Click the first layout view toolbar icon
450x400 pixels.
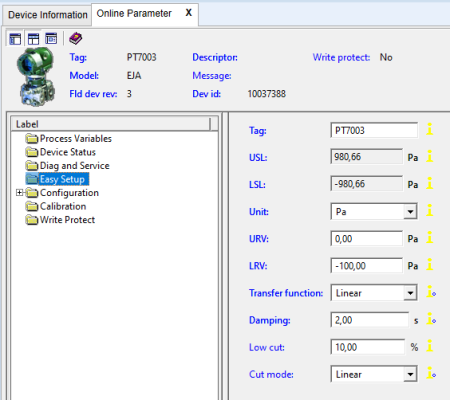coord(15,39)
